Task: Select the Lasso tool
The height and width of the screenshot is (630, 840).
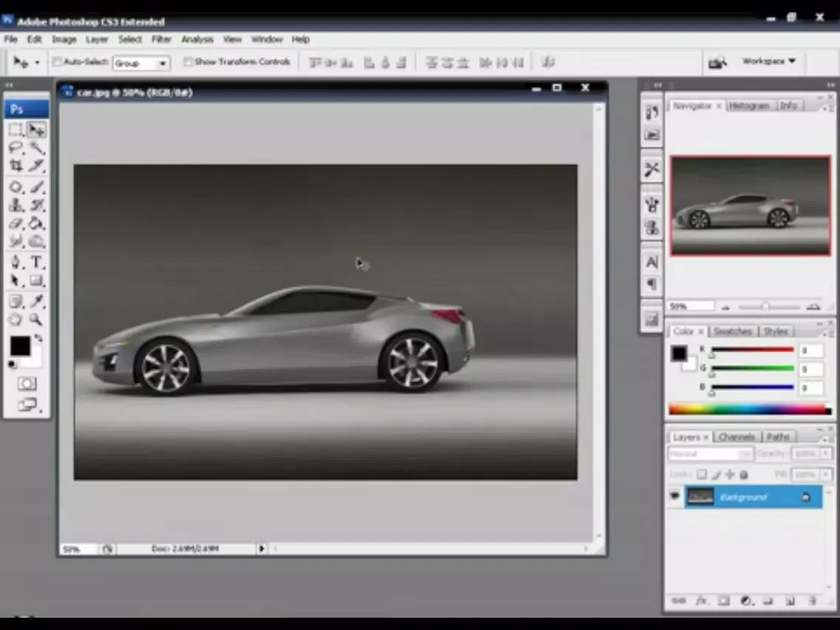Action: tap(16, 148)
